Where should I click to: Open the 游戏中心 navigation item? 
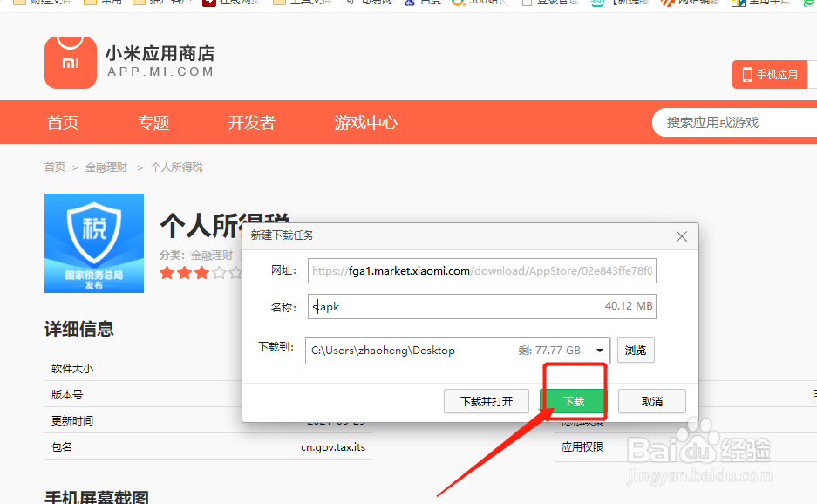point(365,123)
